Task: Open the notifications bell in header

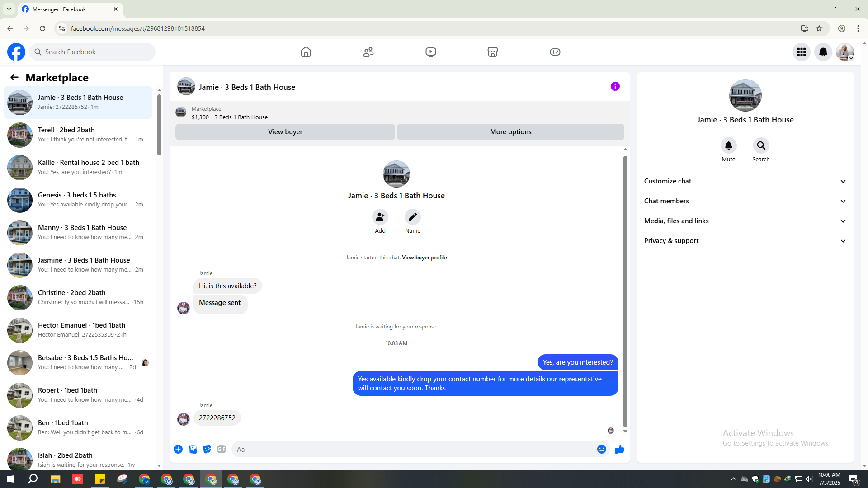Action: click(823, 52)
